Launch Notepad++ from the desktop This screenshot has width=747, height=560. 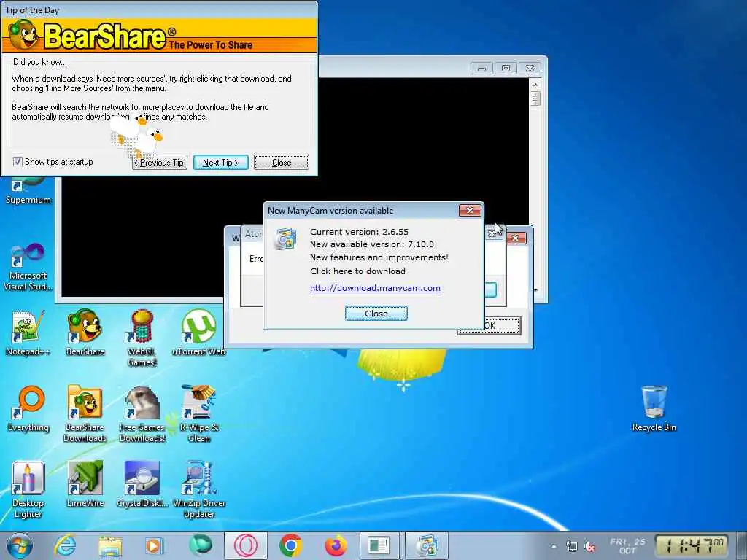pos(28,333)
